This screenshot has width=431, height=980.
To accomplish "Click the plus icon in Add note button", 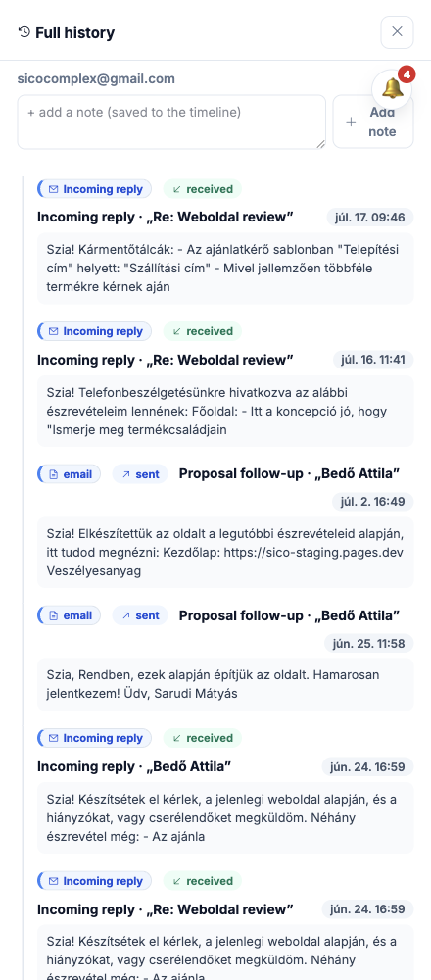I will pos(351,122).
